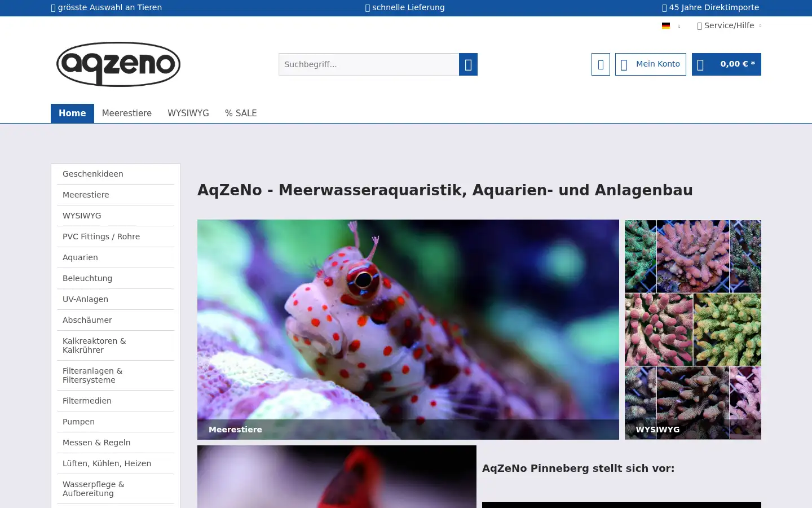Screen dimensions: 812x508
Task: Click 'grösste Auswahl an Tieren' text
Action: (x=110, y=7)
